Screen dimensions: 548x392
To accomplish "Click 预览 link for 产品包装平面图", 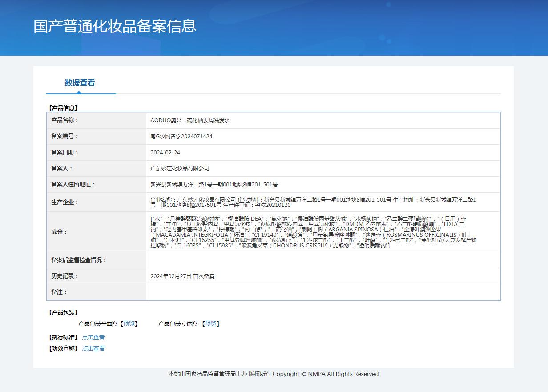I will click(130, 323).
